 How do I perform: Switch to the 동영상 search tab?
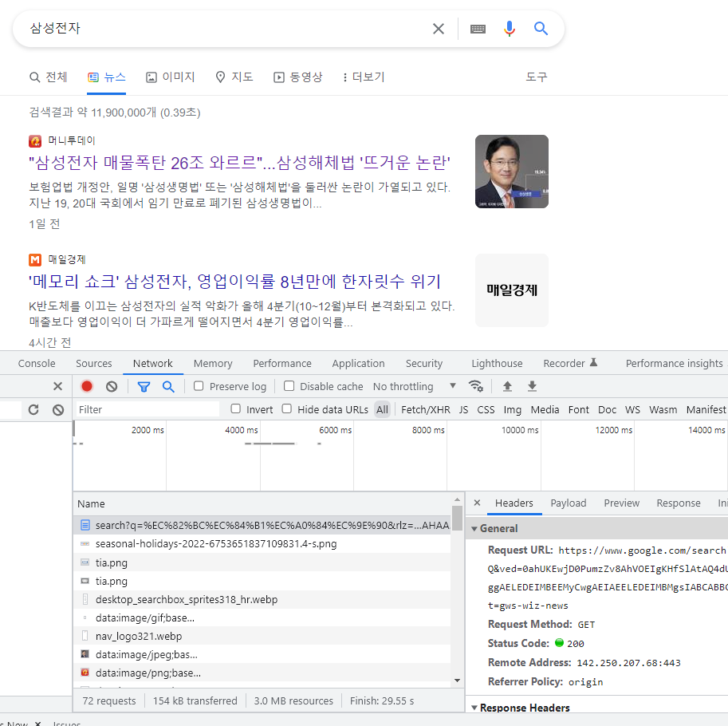point(297,77)
